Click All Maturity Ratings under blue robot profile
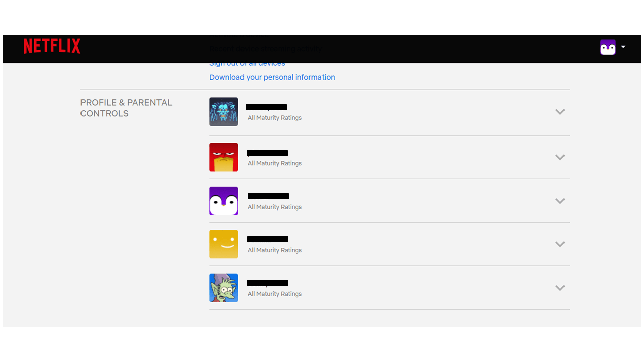This screenshot has height=362, width=644. tap(275, 118)
